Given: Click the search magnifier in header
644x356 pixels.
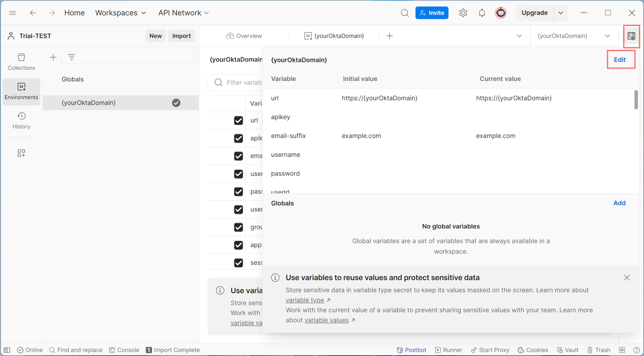Looking at the screenshot, I should [x=405, y=13].
